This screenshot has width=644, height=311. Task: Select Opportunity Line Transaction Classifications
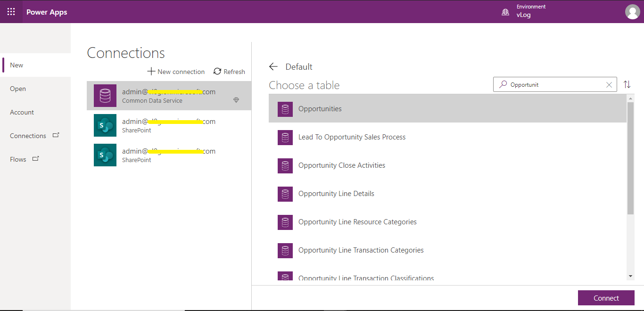(447, 273)
